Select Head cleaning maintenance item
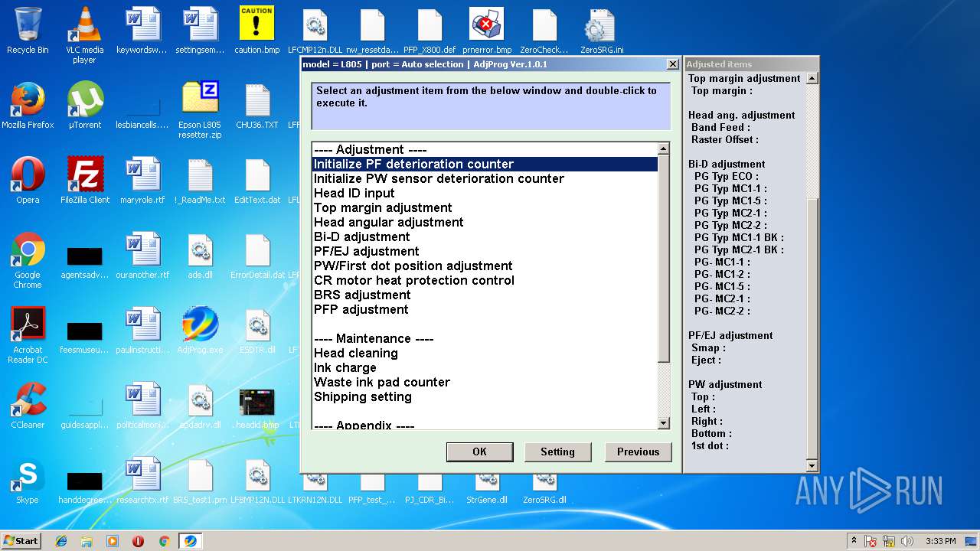980x551 pixels. coord(485,353)
